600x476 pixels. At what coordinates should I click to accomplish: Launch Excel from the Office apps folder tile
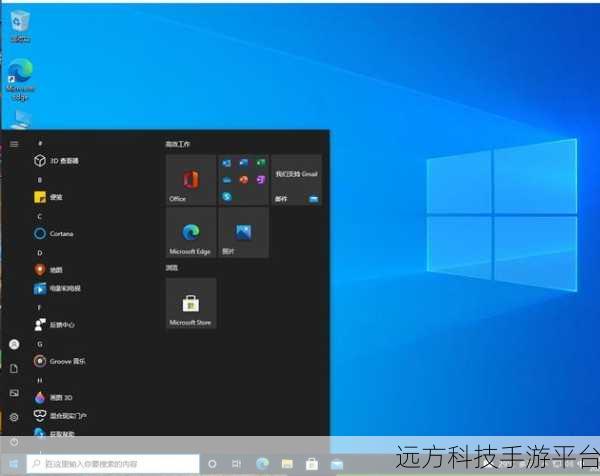(x=261, y=163)
